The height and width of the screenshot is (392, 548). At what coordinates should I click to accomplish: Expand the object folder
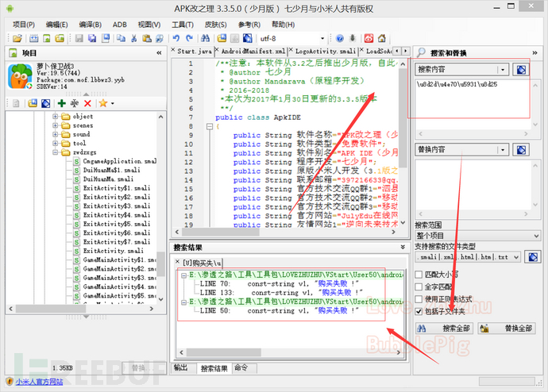56,116
